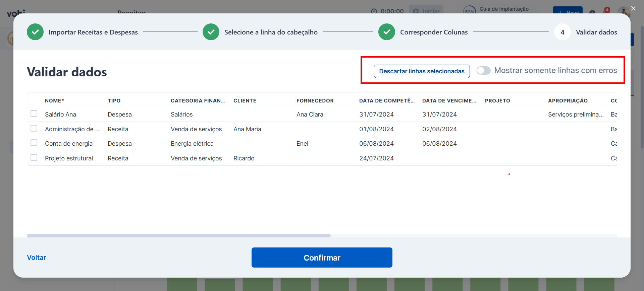Click the Energia elétrica category cell
Image resolution: width=644 pixels, height=291 pixels.
(192, 144)
